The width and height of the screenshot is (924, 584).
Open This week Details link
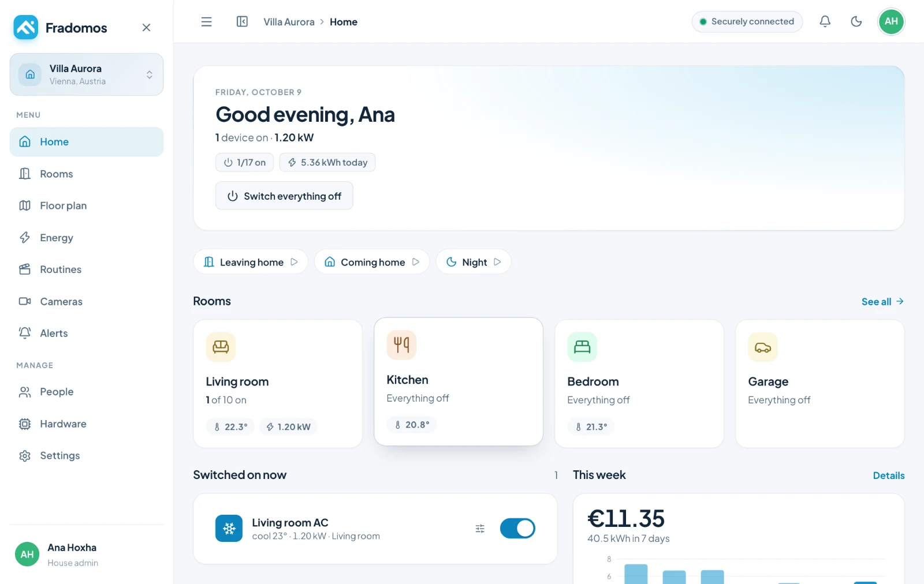point(889,476)
